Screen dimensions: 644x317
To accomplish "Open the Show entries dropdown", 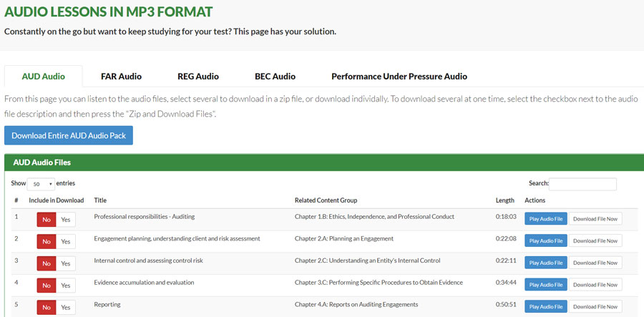I will click(41, 184).
